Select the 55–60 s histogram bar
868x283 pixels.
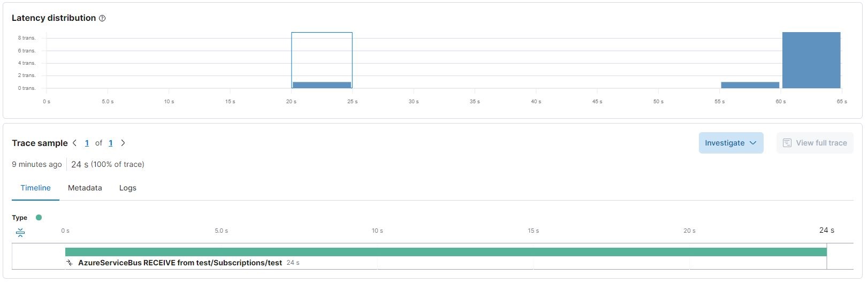pos(750,85)
